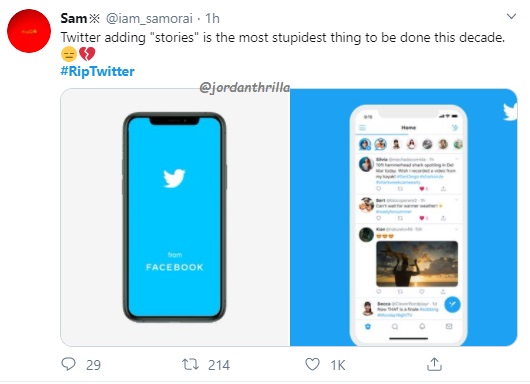
Task: Click the Twitter bird logo on the left phone
Action: click(x=174, y=178)
